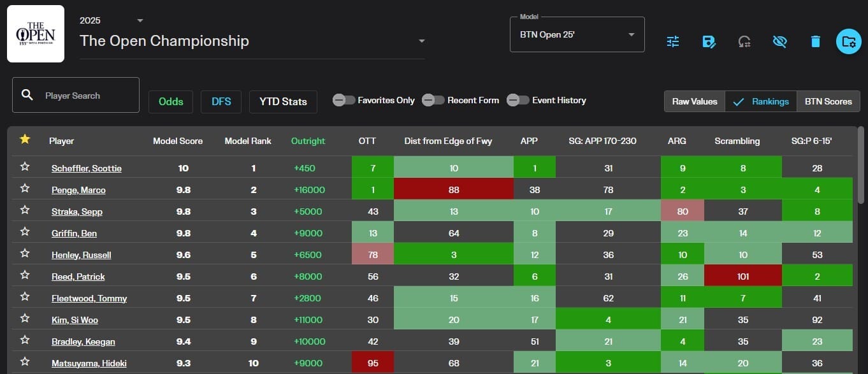Star Hideki Matsuyama as favorite
Viewport: 868px width, 374px height.
pos(25,362)
